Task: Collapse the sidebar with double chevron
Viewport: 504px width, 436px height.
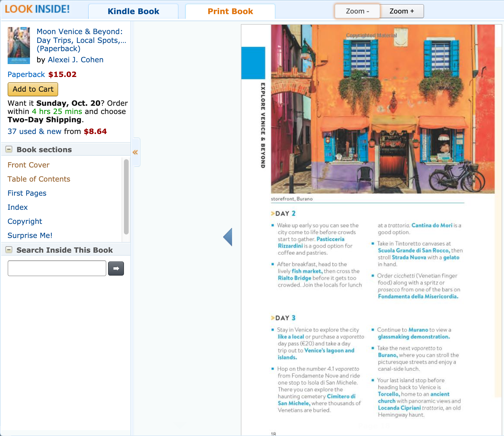Action: point(135,152)
